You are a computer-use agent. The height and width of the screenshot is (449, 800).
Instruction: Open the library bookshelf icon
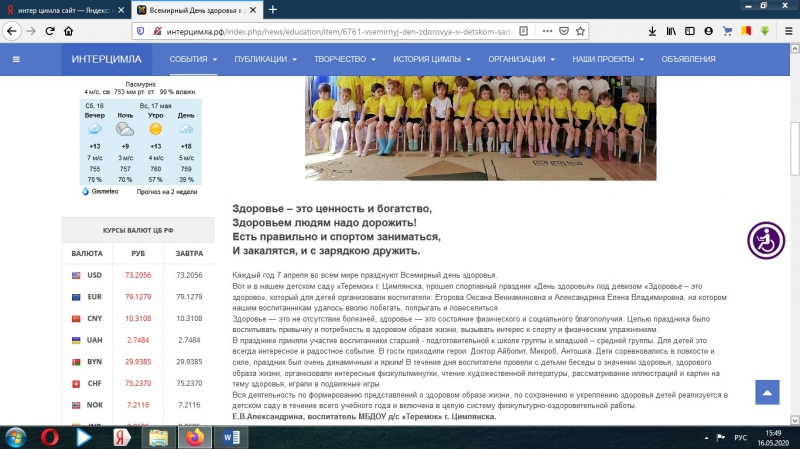point(671,31)
